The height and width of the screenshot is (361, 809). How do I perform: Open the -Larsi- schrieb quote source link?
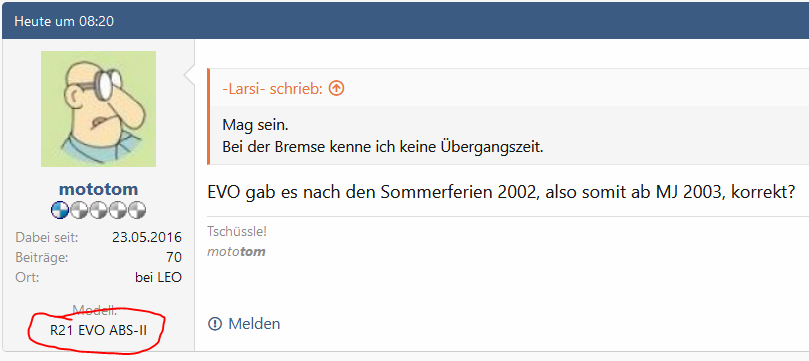click(272, 89)
